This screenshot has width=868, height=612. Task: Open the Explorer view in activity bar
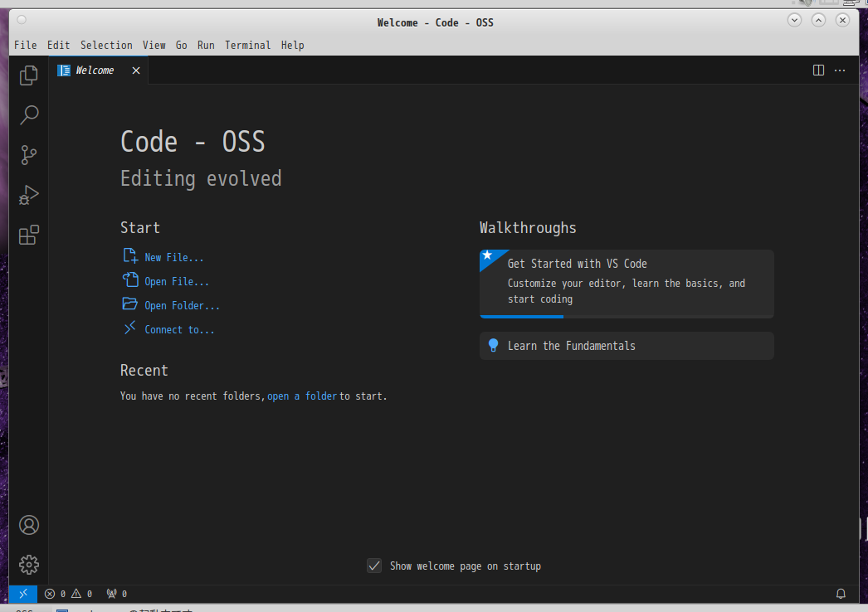pos(29,75)
